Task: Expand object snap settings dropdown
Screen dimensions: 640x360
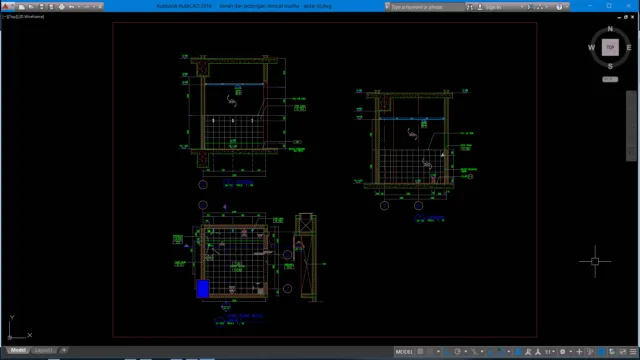Action: 509,352
